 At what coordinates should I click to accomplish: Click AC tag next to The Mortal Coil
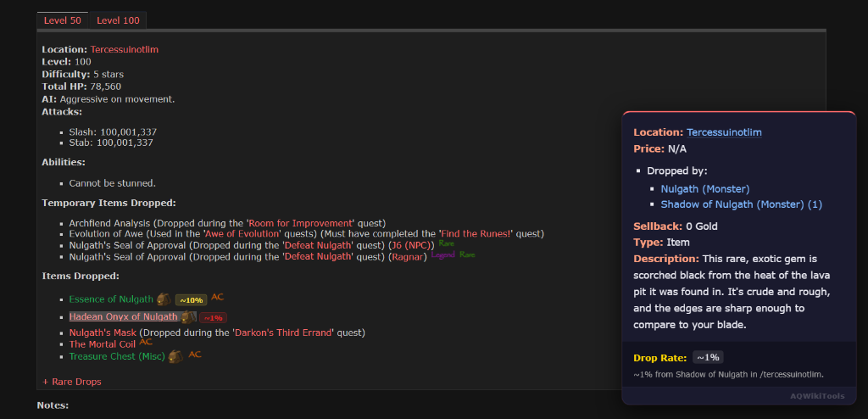click(x=146, y=342)
